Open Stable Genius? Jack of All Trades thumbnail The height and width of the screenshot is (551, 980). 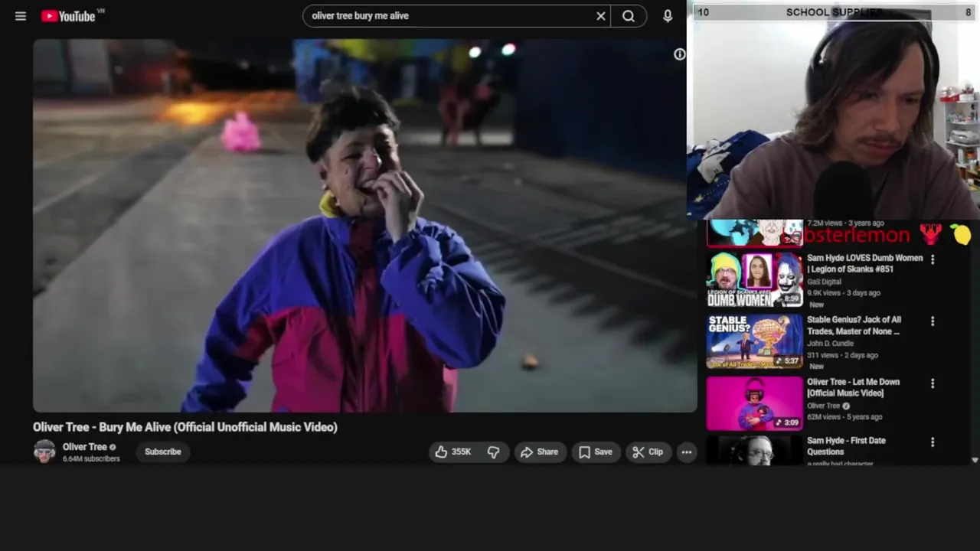(x=754, y=341)
